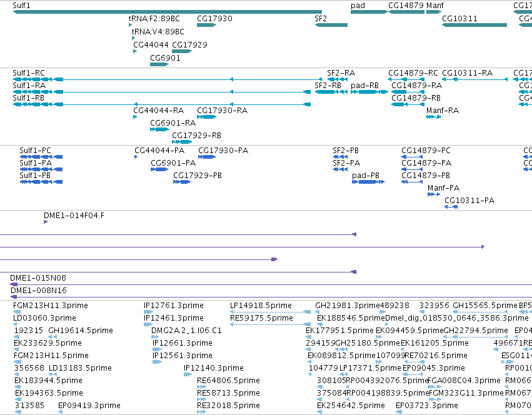Click the DME1-014F04.F clone end
Viewport: 532px width, 415px height.
click(46, 222)
